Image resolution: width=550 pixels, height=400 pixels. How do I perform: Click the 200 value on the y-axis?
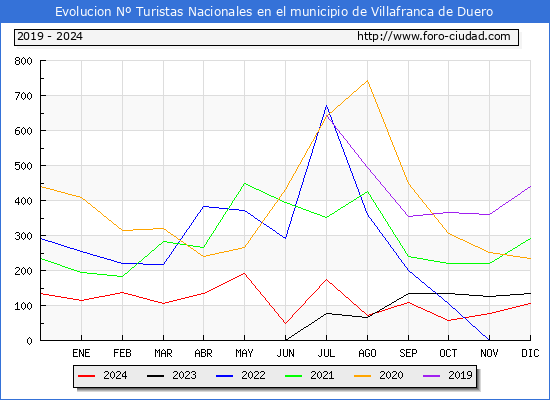23,271
